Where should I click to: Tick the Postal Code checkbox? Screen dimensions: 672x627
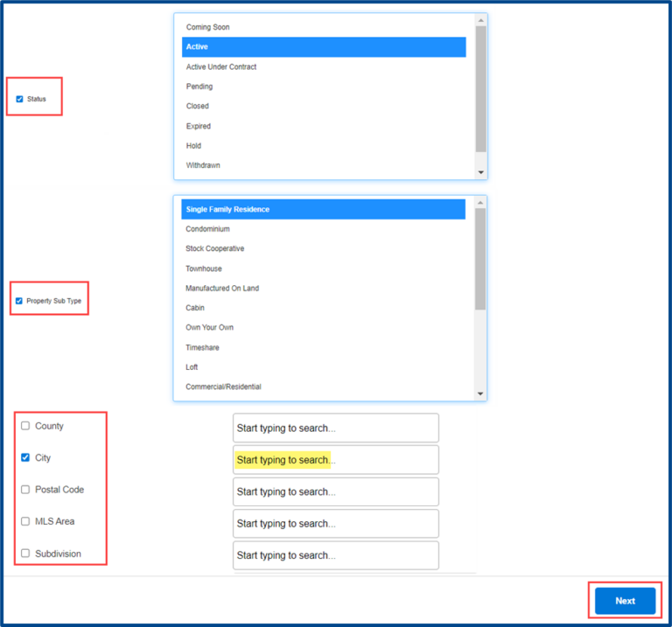(x=25, y=490)
